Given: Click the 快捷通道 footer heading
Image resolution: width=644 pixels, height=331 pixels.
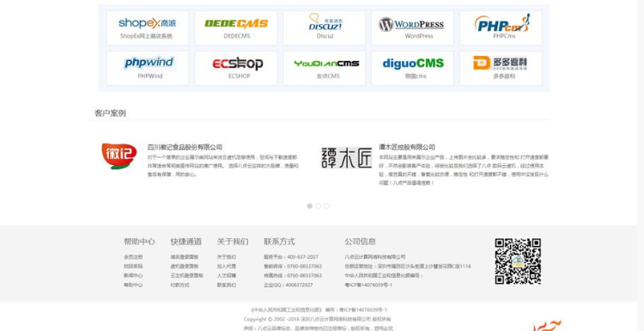Looking at the screenshot, I should pyautogui.click(x=186, y=242).
